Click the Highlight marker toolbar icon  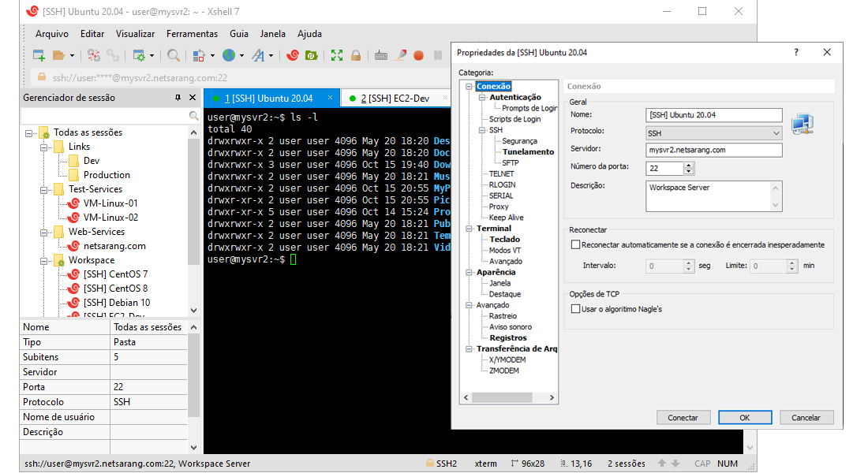click(x=400, y=55)
